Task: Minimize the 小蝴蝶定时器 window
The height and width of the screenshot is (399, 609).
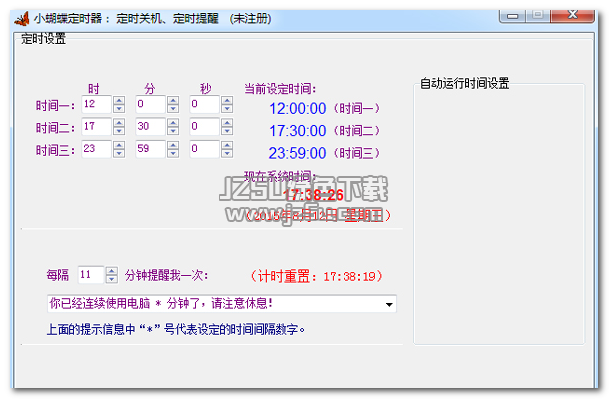Action: click(513, 16)
